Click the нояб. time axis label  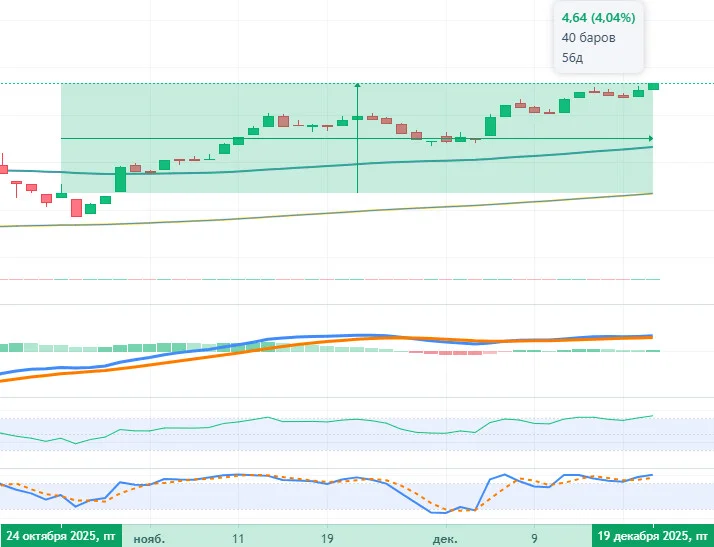pos(149,539)
